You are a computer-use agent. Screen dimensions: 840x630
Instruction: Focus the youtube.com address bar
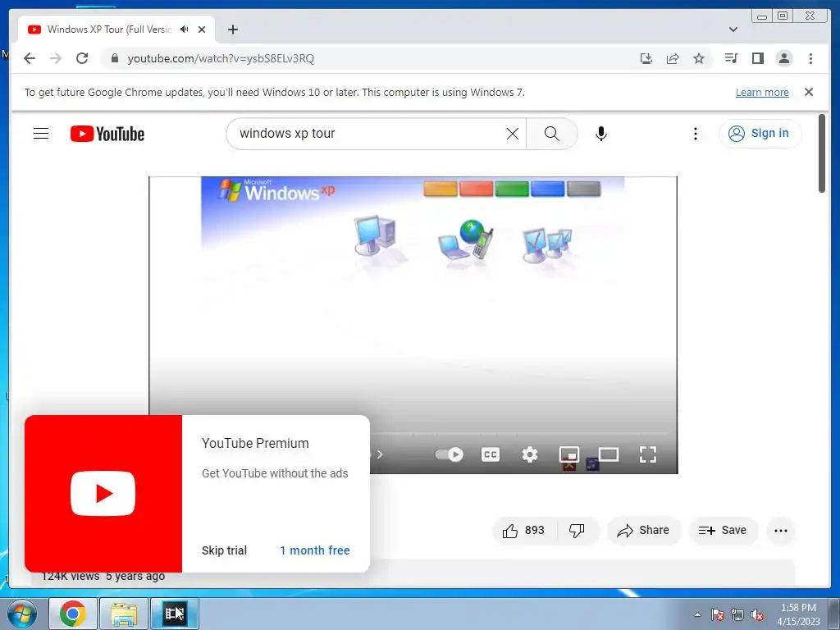375,58
